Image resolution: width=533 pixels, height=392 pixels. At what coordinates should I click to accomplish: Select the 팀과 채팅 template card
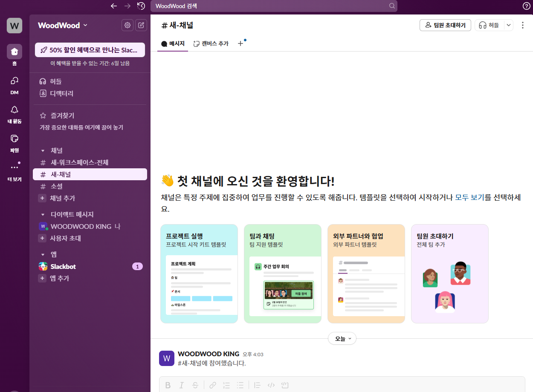pos(283,274)
